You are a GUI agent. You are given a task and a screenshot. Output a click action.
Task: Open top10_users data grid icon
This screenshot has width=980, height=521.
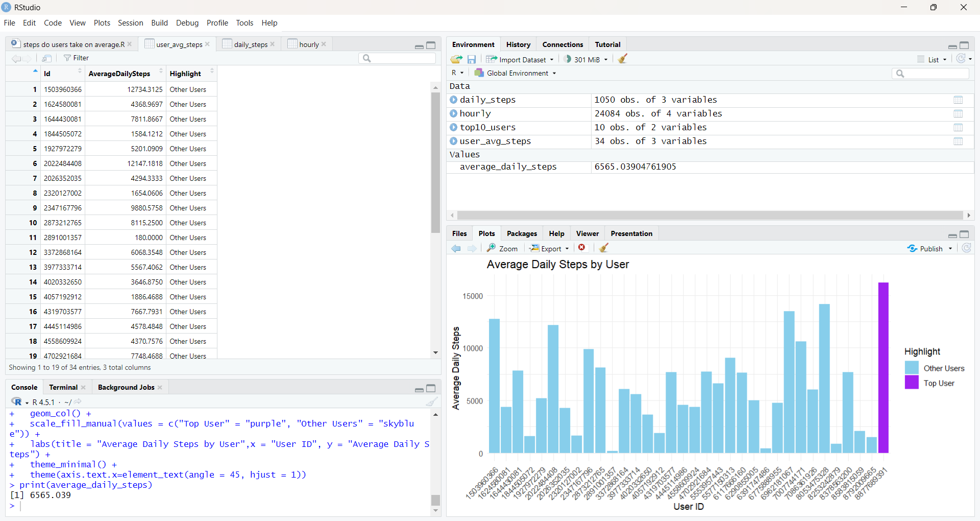(958, 128)
